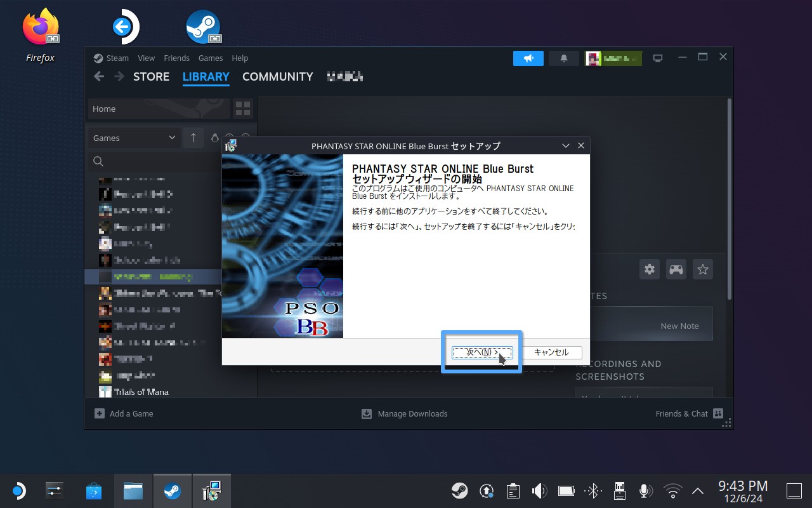Screen dimensions: 812x508
Task: Go back using Steam's back arrow
Action: [99, 77]
